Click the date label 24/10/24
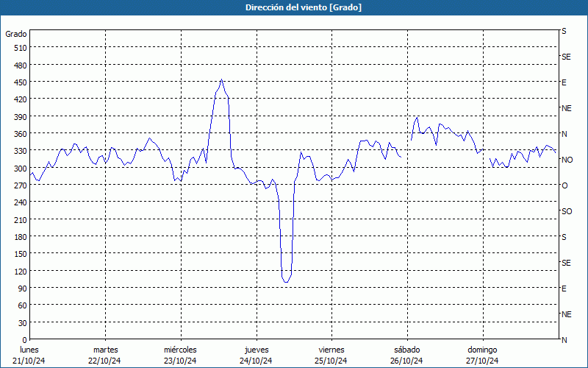Viewport: 588px width, 368px height. click(256, 361)
